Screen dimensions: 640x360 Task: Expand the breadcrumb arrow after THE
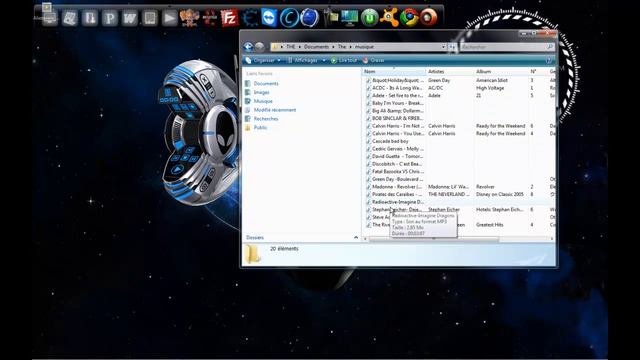300,47
